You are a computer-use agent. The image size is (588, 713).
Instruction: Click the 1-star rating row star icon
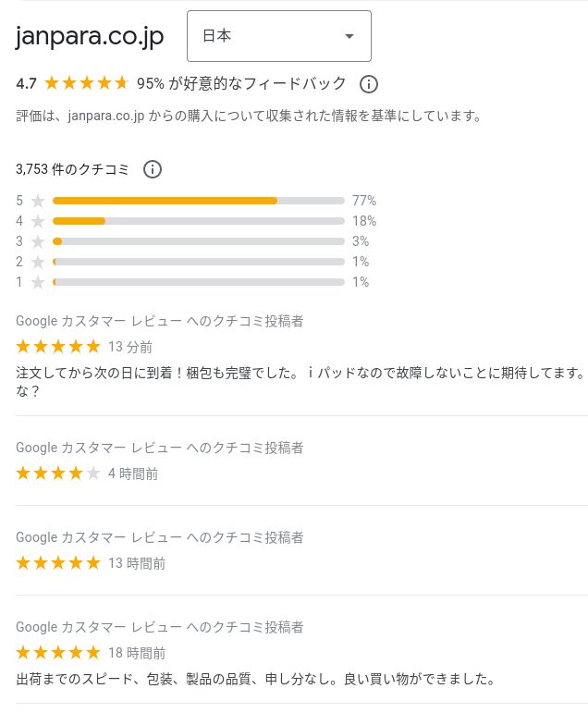38,282
